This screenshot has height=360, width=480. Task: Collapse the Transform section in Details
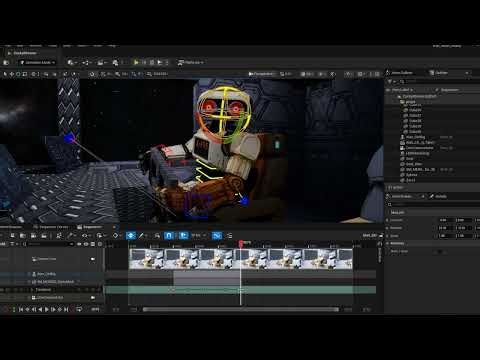388,212
